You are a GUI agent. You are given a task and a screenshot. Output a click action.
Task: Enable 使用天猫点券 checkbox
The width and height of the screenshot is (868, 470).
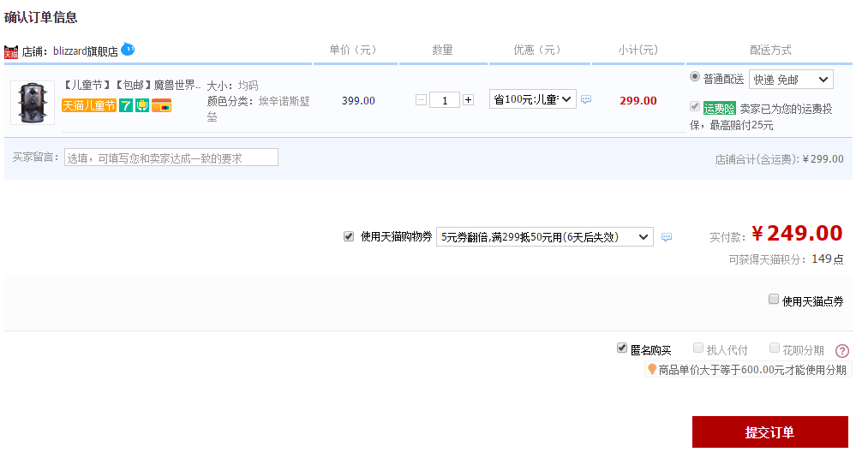pyautogui.click(x=774, y=299)
